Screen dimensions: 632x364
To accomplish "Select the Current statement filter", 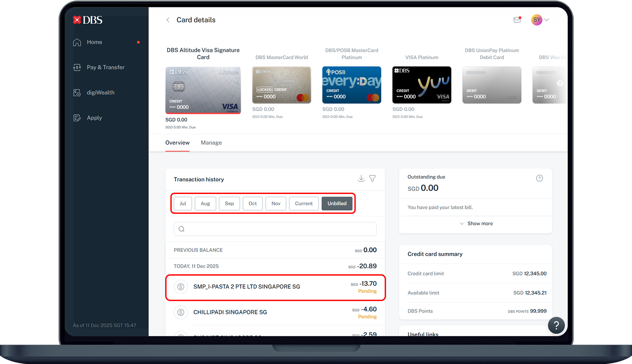I will [x=303, y=203].
